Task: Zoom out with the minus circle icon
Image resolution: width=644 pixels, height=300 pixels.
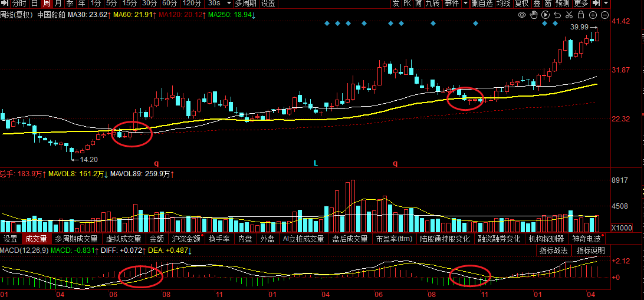Action: [605, 15]
